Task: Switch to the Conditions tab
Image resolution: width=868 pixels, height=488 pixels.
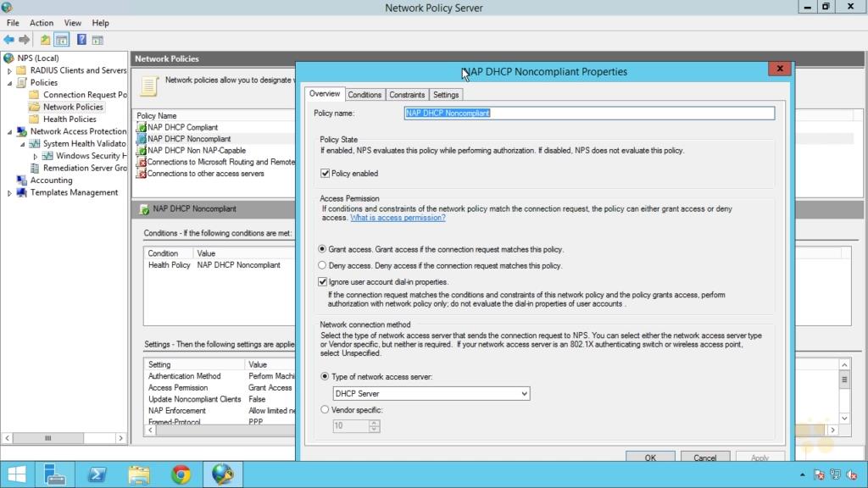Action: point(364,95)
